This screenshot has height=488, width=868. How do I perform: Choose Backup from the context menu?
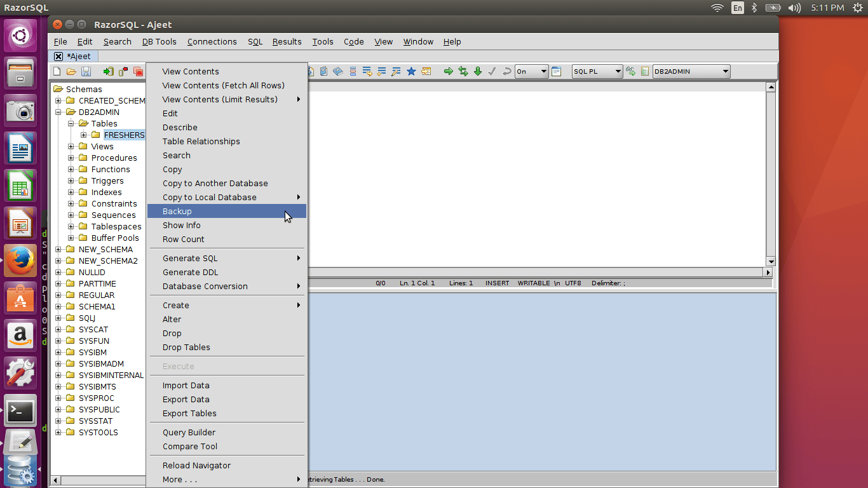click(x=177, y=212)
